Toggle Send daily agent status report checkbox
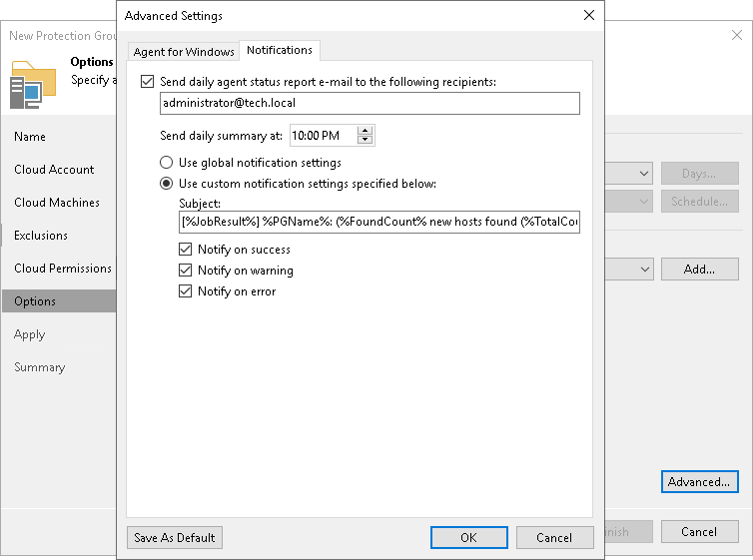Image resolution: width=753 pixels, height=560 pixels. pyautogui.click(x=148, y=82)
